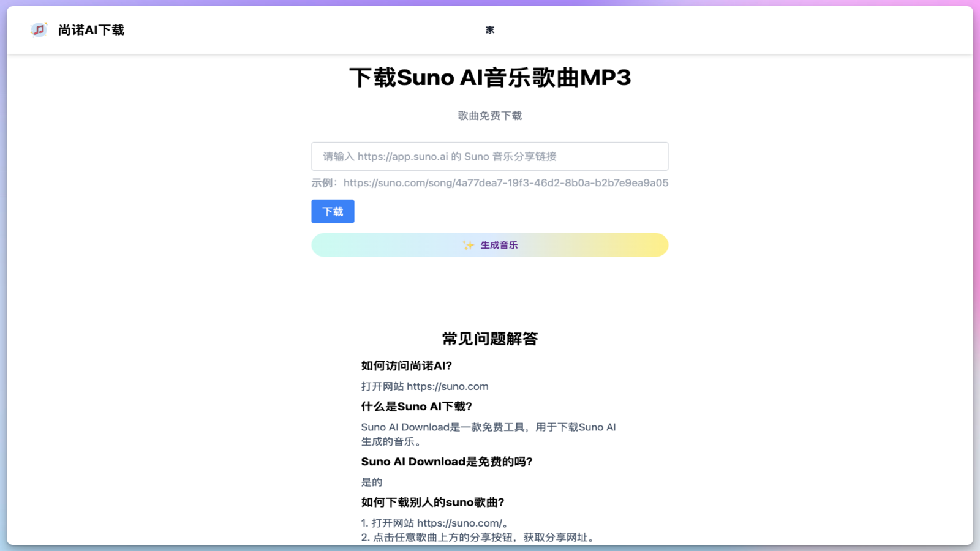Click the question 什么是Suno AI下载?
The width and height of the screenshot is (980, 551).
coord(417,406)
